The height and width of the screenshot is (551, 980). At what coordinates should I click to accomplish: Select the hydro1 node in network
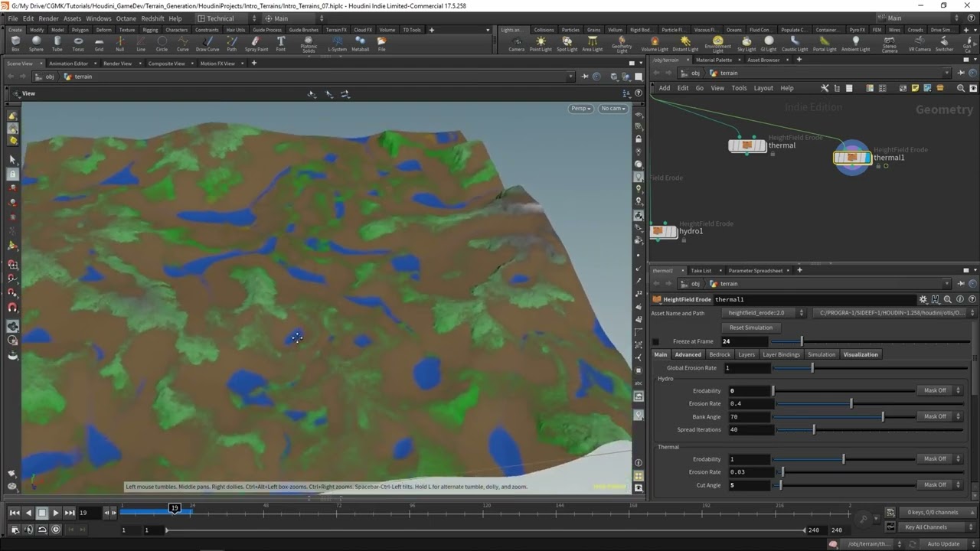pos(663,231)
